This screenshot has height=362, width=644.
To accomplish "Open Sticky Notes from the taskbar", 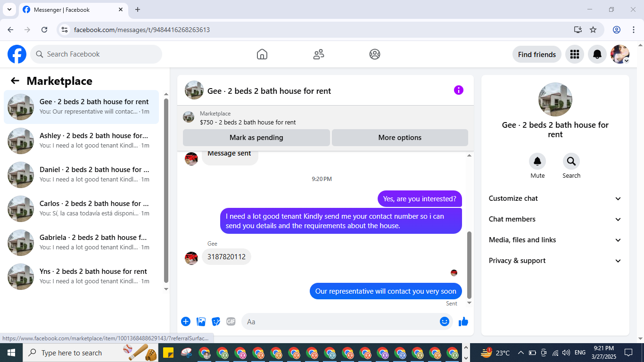I will pyautogui.click(x=168, y=353).
